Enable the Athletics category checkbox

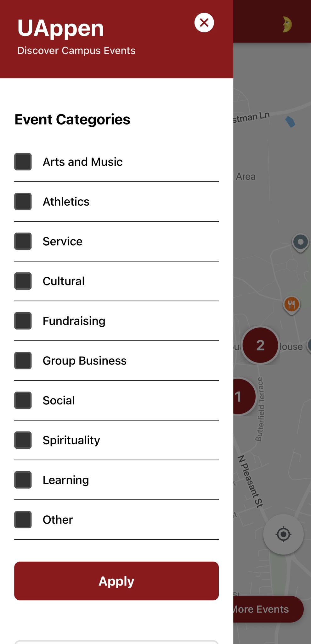[23, 202]
